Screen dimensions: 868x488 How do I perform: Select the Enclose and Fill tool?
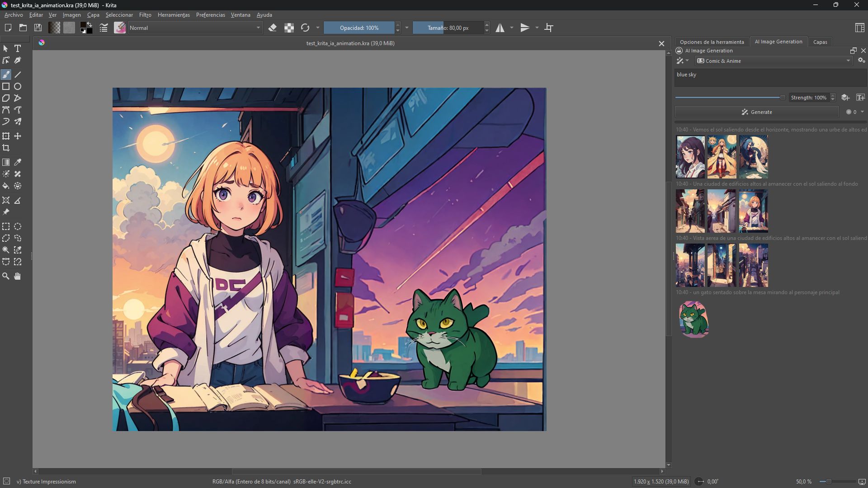18,186
